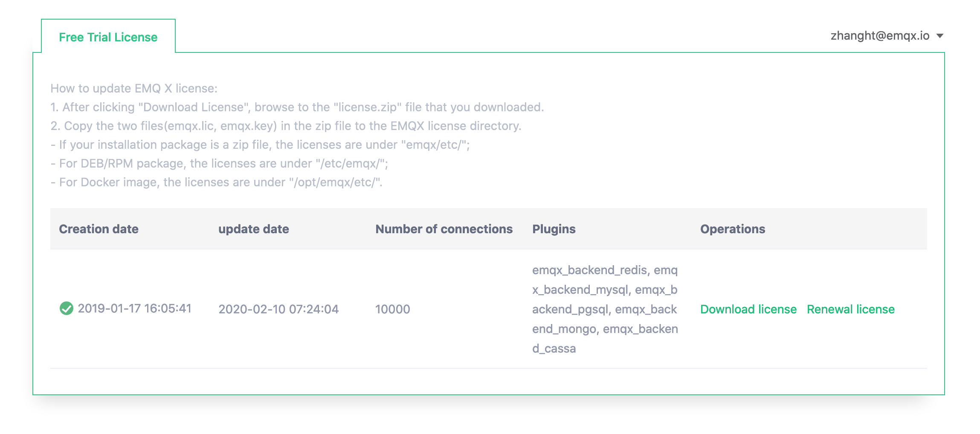Image resolution: width=980 pixels, height=434 pixels.
Task: Select the Free Trial License tab
Action: point(108,37)
